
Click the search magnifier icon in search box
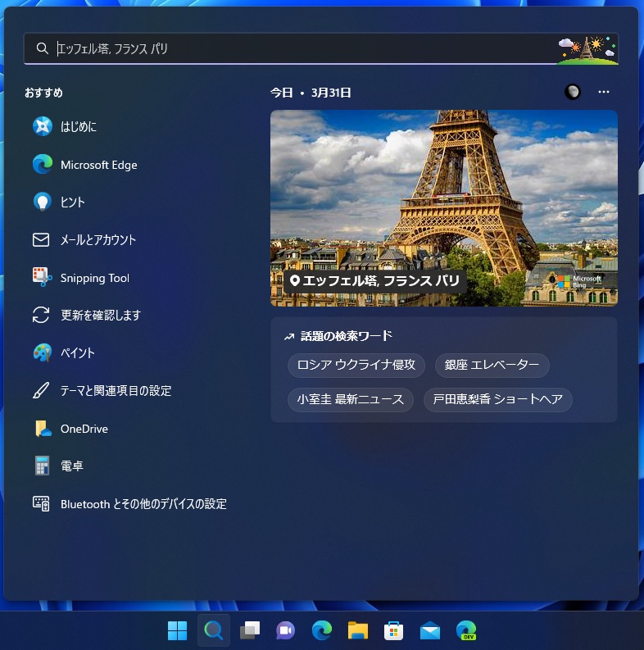click(43, 48)
